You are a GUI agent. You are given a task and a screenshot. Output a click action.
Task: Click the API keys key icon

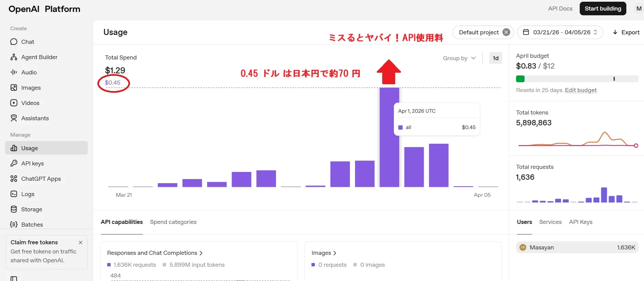pos(14,163)
